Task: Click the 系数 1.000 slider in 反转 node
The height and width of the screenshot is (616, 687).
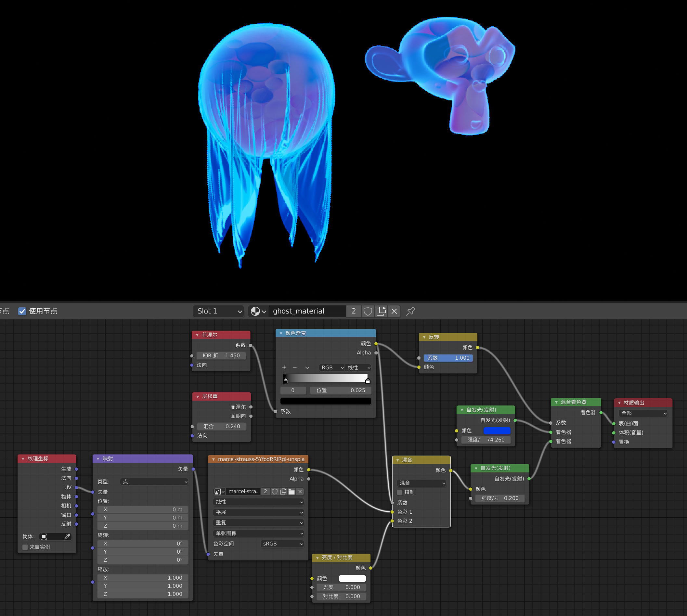Action: tap(448, 358)
